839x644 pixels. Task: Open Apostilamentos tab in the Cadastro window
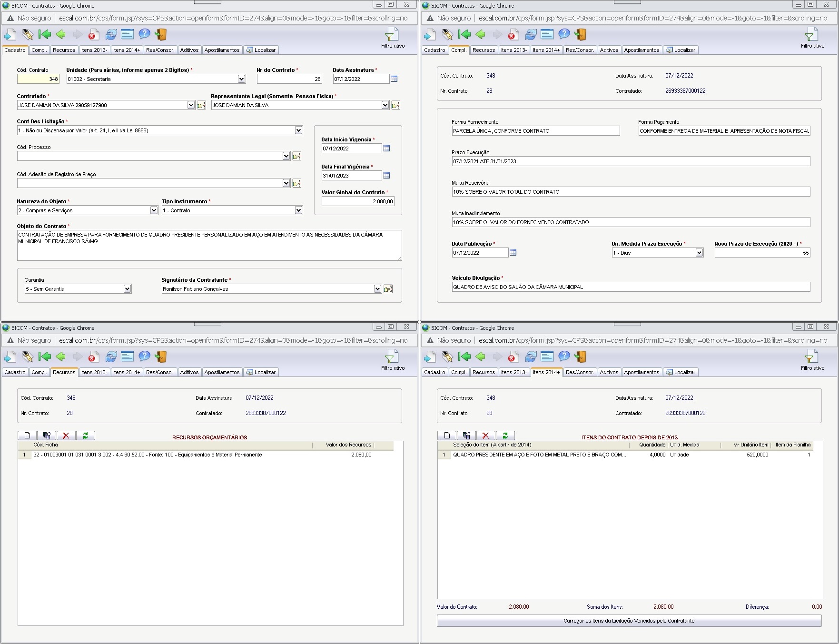(x=222, y=50)
